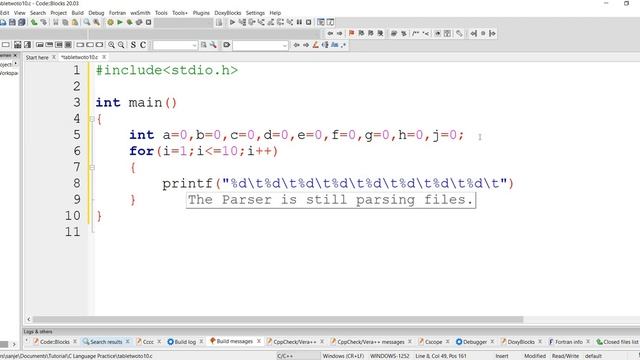Open the Fortran info tab
This screenshot has height=360, width=640.
pos(566,342)
